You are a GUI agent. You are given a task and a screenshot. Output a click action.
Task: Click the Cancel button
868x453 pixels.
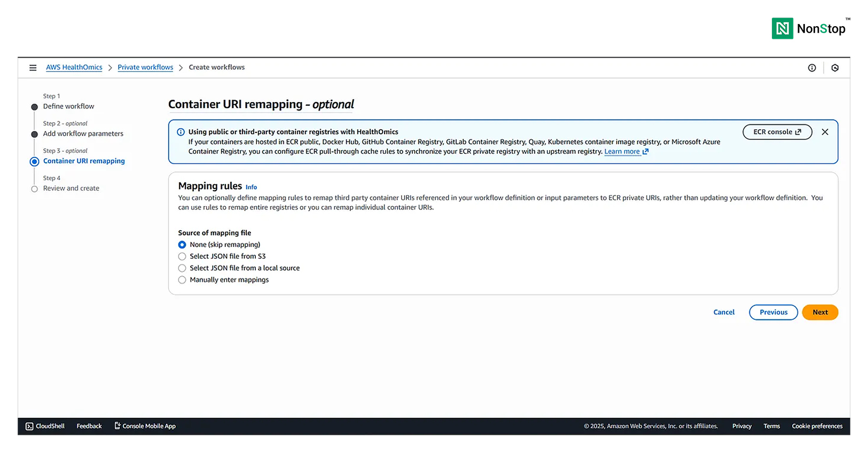tap(724, 313)
